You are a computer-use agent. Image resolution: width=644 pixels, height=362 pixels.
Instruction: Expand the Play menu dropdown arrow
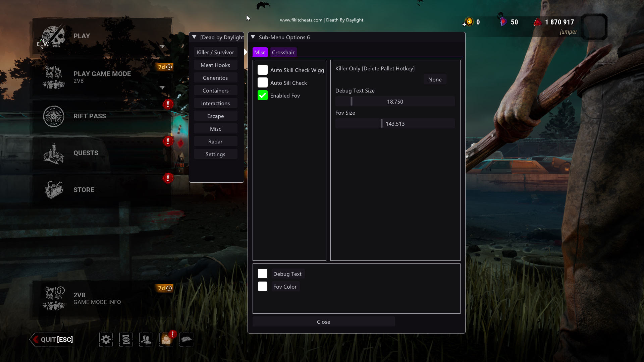click(162, 47)
